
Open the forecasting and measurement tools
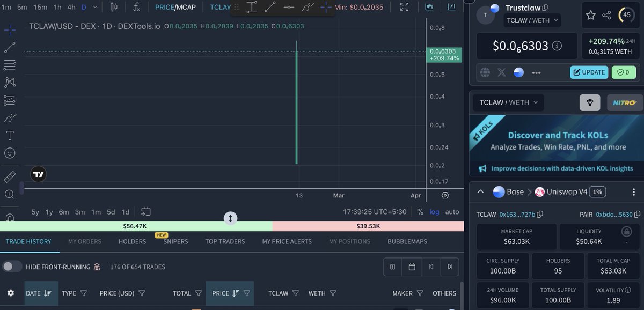[x=10, y=100]
